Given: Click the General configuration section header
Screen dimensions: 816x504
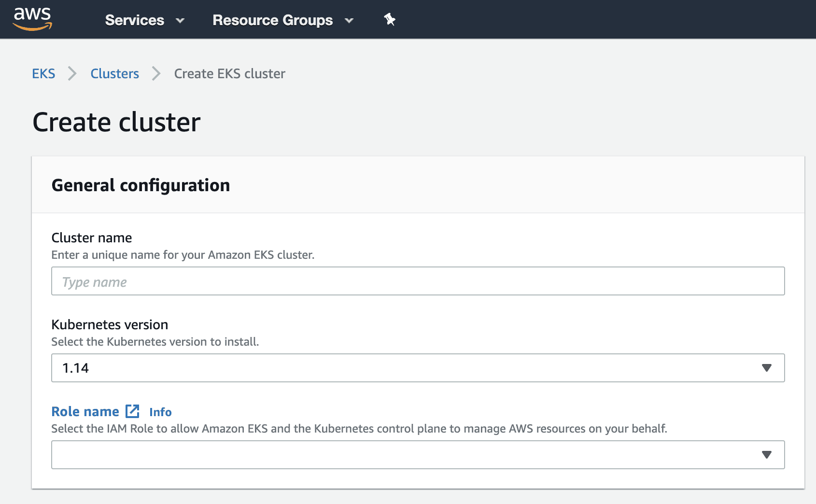Looking at the screenshot, I should 141,185.
